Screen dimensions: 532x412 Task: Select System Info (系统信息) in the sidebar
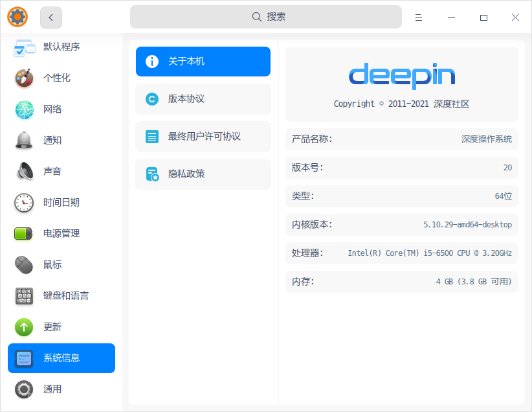61,358
